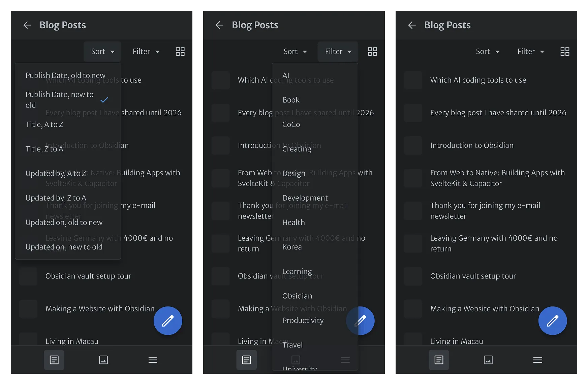
Task: Open hamburger menu tab in left screen
Action: [x=153, y=360]
